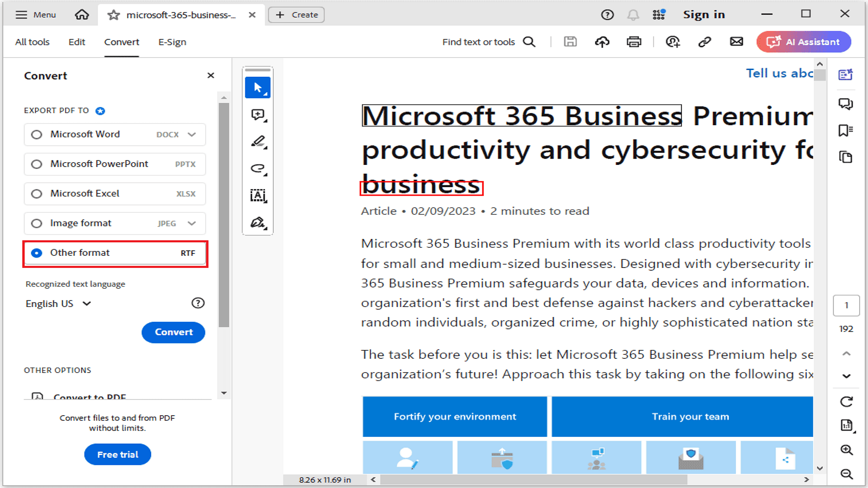Click the zoom out magnifier

pyautogui.click(x=846, y=474)
